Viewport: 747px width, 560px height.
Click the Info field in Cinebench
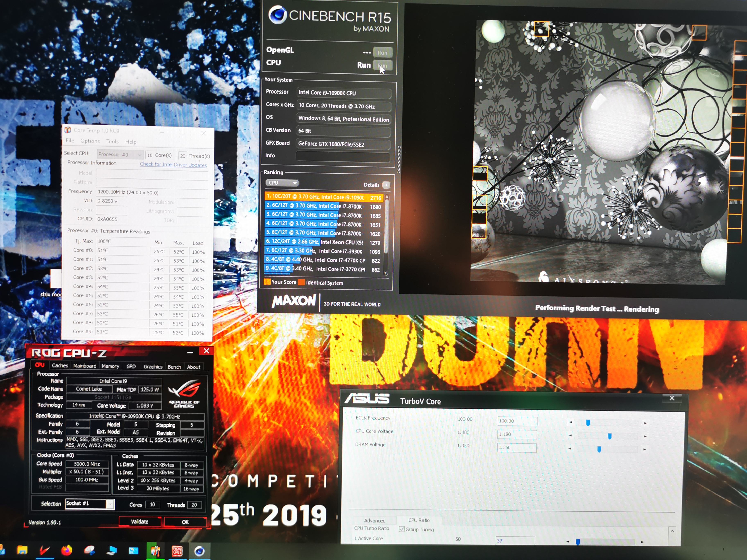coord(343,157)
